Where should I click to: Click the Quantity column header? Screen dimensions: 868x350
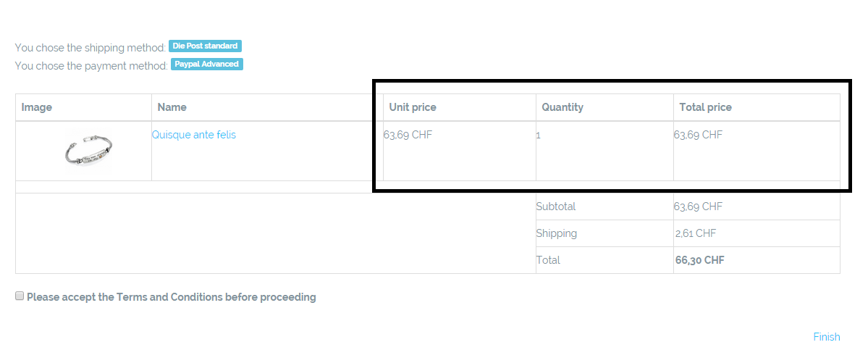[562, 107]
